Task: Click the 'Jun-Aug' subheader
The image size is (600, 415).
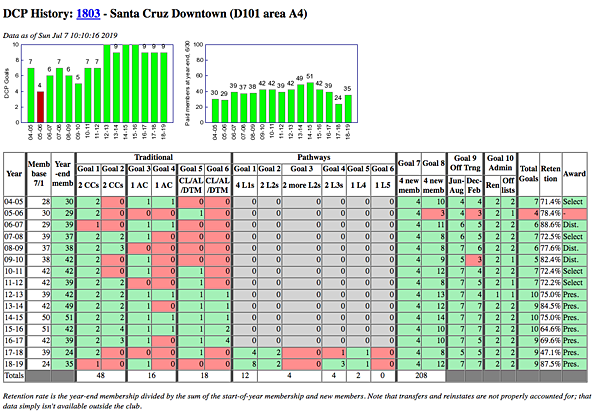Action: pos(456,185)
